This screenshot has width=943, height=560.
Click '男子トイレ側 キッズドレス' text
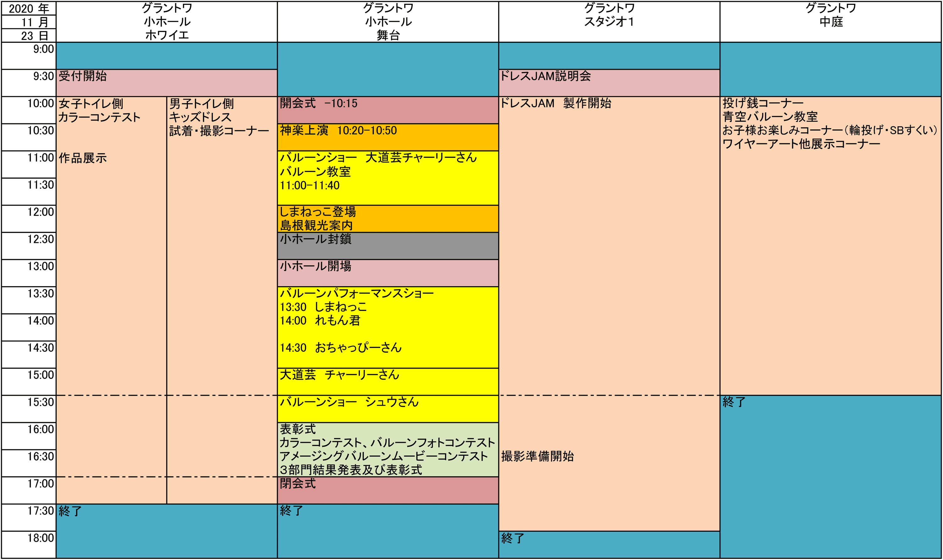(x=201, y=110)
